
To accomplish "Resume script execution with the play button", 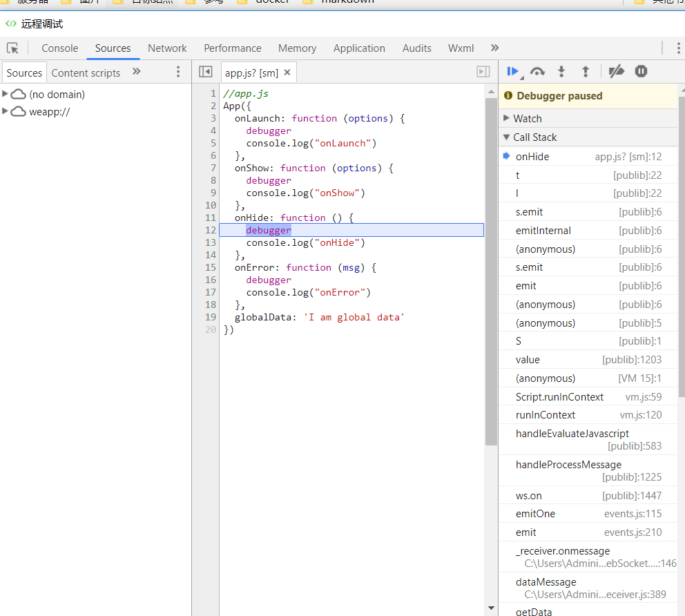I will tap(513, 71).
